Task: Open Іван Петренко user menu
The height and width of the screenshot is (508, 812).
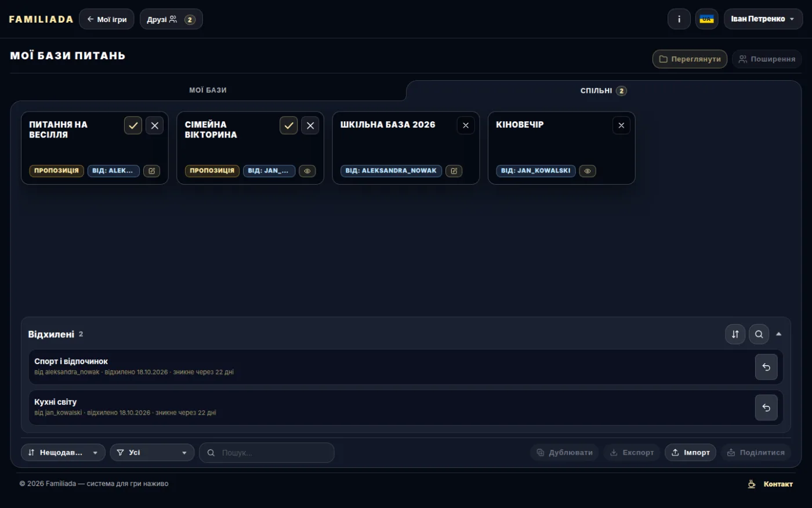Action: (x=763, y=19)
